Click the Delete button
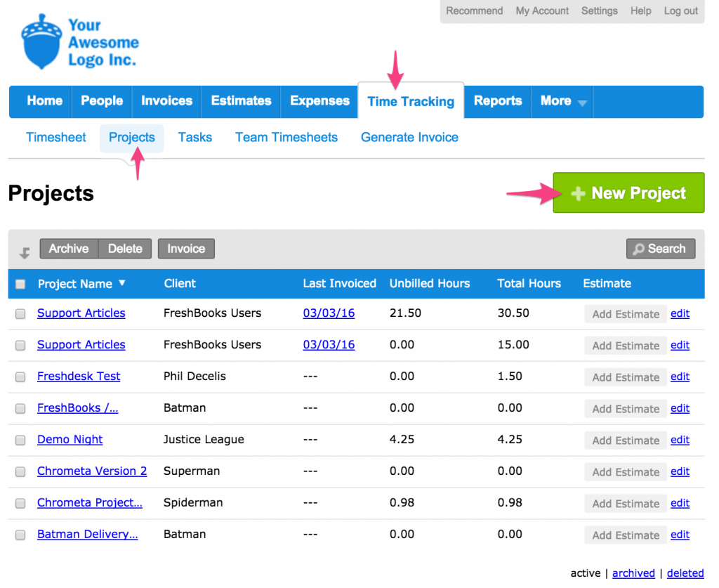719x588 pixels. point(125,249)
